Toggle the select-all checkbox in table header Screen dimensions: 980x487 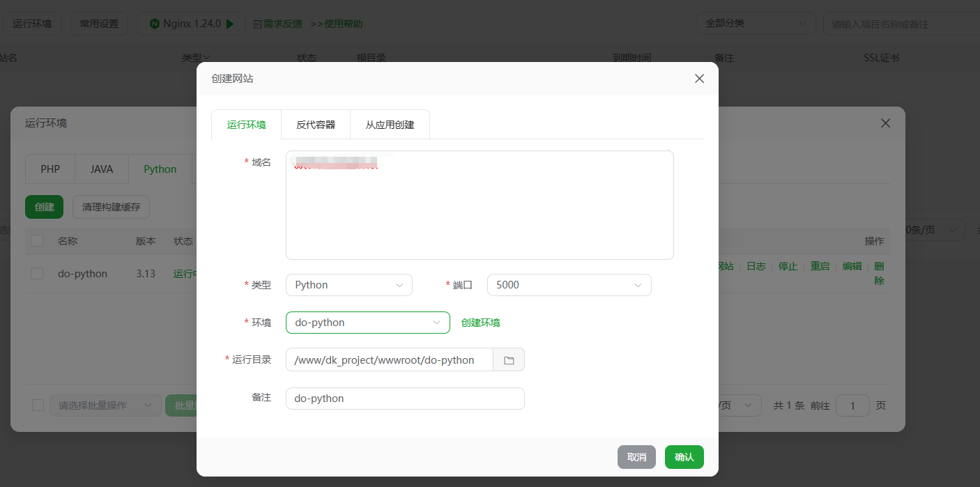(37, 241)
